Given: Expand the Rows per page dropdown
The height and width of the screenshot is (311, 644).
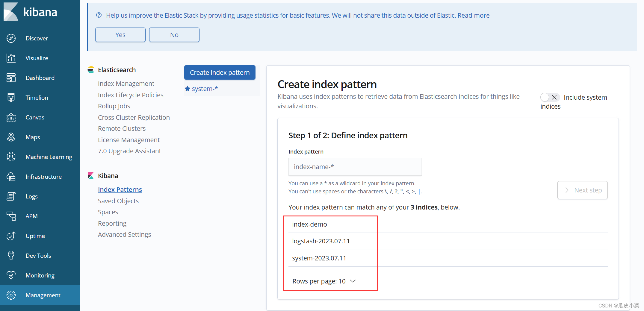Looking at the screenshot, I should click(x=324, y=281).
